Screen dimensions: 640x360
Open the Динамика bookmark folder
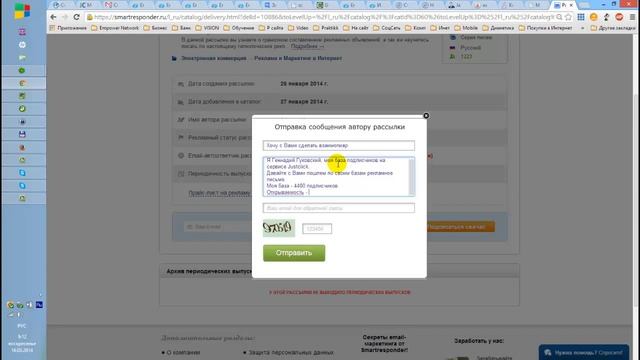click(498, 28)
